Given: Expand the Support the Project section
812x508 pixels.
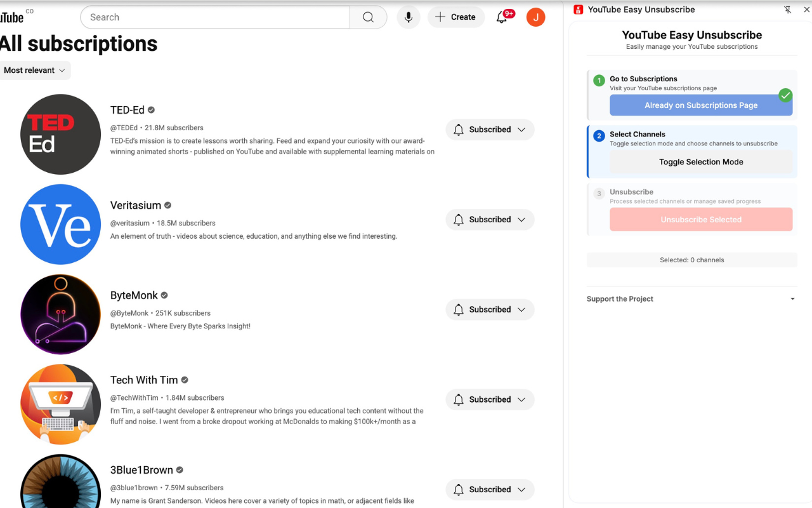Looking at the screenshot, I should coord(691,299).
